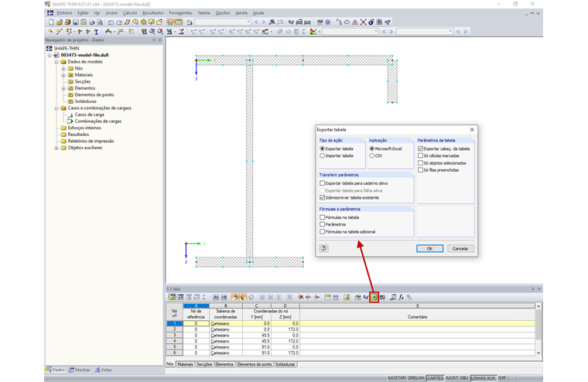Enable Só células marcadas checkbox
The height and width of the screenshot is (382, 588).
coord(420,155)
